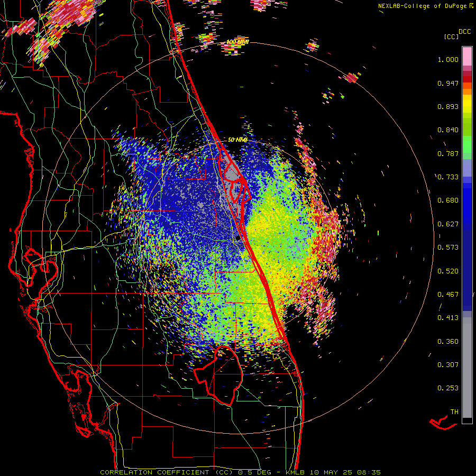
Task: Click the 0.573 color scale label
Action: point(448,248)
